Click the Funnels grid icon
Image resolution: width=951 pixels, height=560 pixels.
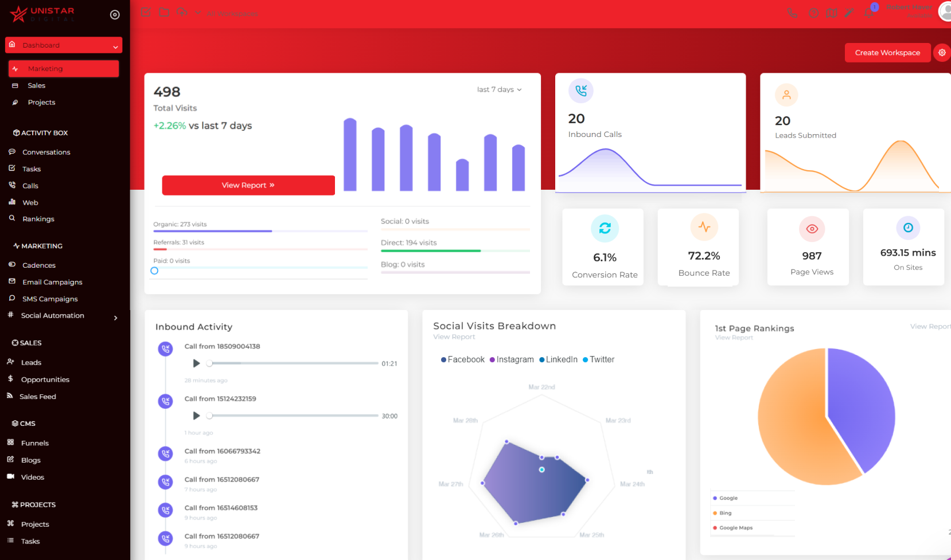(x=10, y=442)
